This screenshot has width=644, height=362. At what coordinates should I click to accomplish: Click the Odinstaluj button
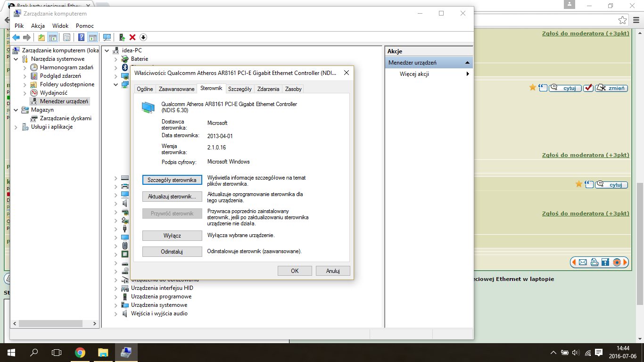(x=172, y=252)
